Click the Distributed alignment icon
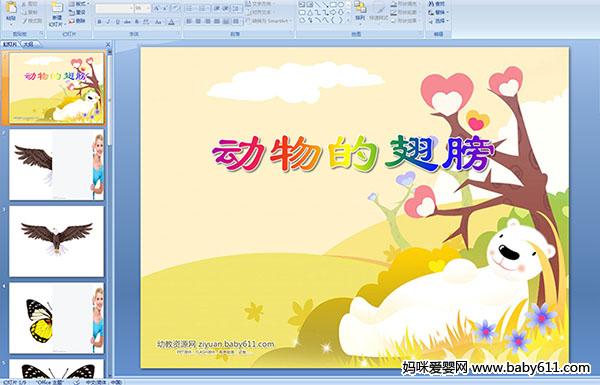600x385 pixels. click(226, 21)
